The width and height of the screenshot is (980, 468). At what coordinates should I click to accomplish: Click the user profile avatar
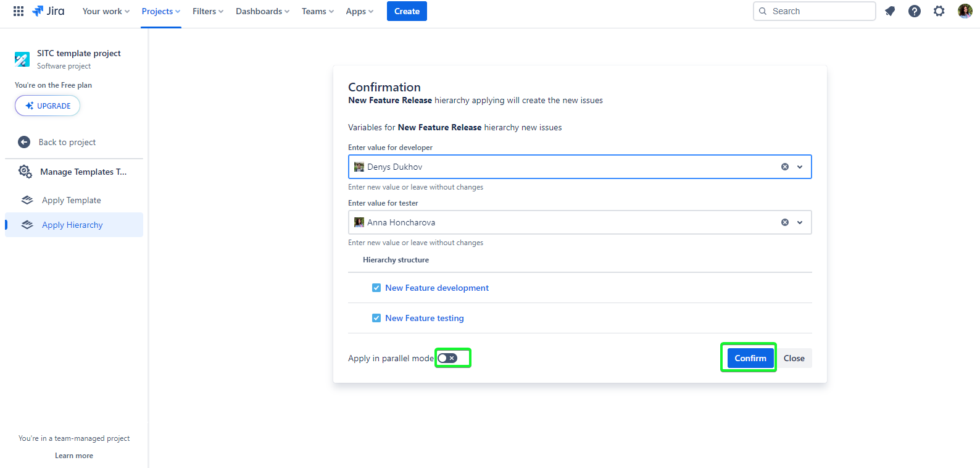pyautogui.click(x=965, y=11)
